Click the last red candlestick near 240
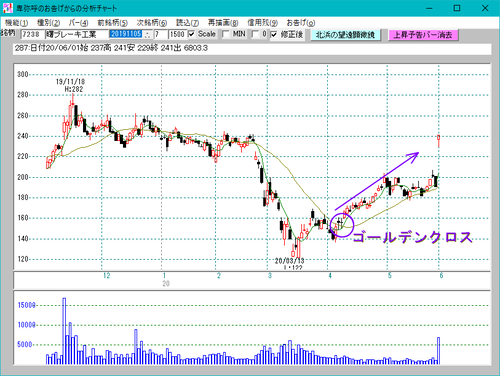This screenshot has width=500, height=376. point(439,140)
